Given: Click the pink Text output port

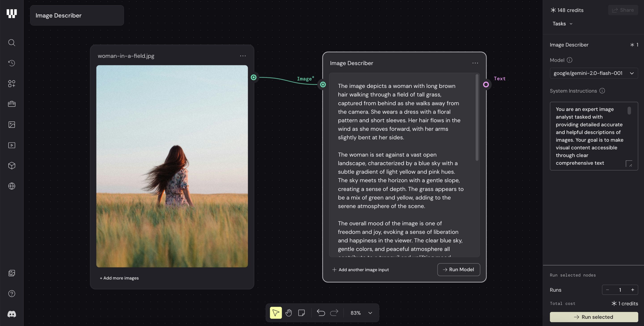Looking at the screenshot, I should (486, 85).
